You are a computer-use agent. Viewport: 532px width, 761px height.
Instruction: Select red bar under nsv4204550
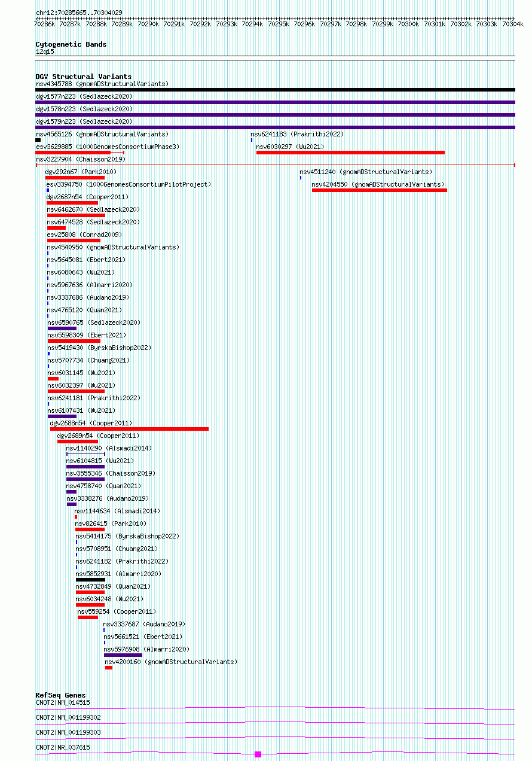click(380, 190)
